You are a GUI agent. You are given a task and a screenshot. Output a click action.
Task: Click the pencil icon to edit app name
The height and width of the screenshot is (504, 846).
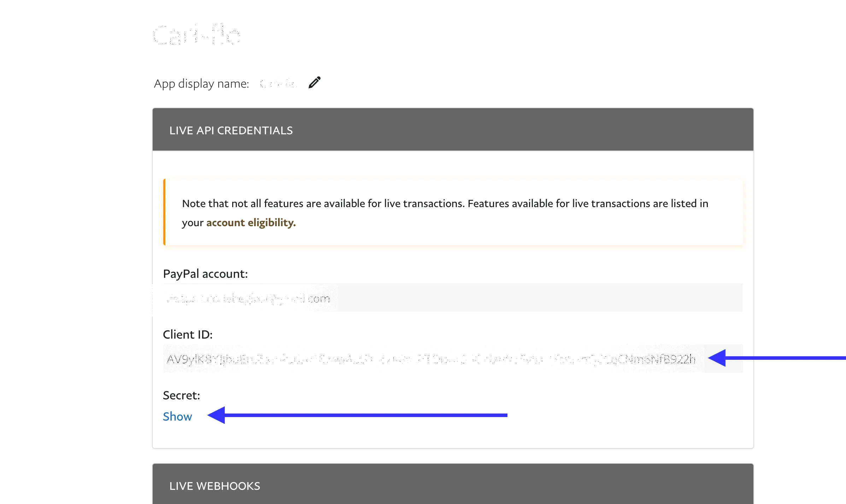pos(314,83)
